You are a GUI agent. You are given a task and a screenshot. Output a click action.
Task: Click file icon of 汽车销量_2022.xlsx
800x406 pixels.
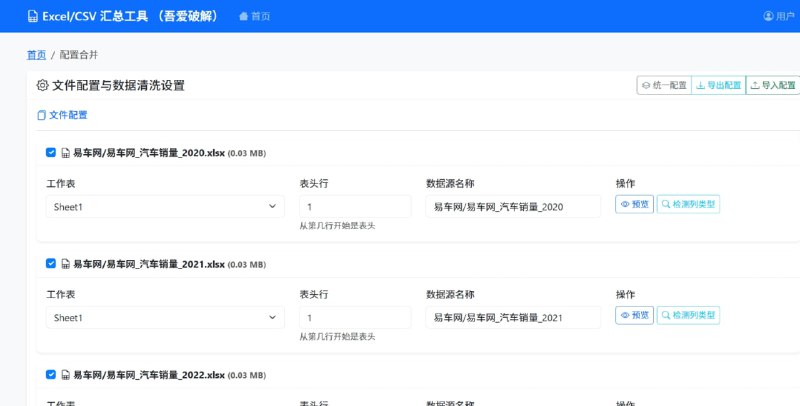point(65,375)
